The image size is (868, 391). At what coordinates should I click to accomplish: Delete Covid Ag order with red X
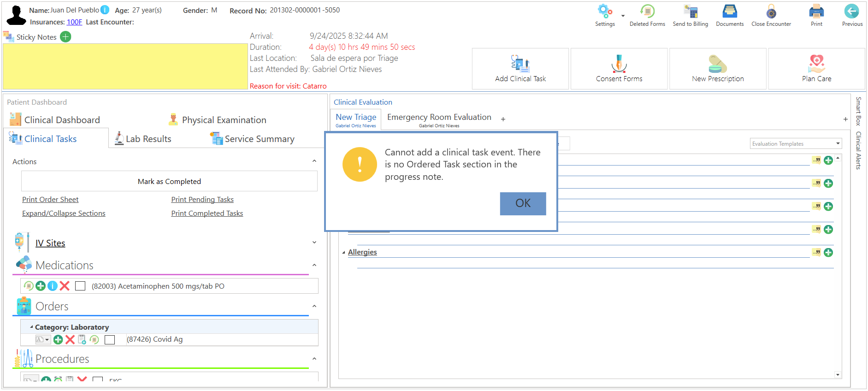(70, 340)
